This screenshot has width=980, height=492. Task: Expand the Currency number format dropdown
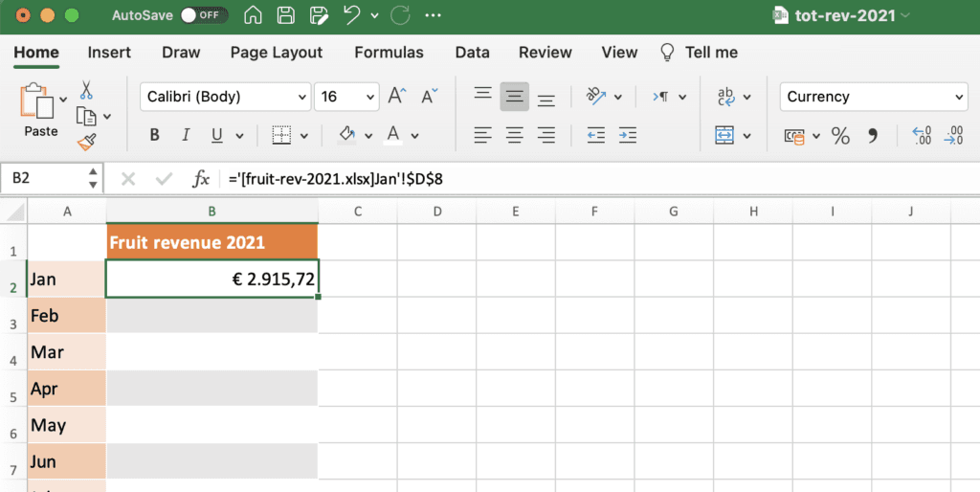tap(960, 97)
